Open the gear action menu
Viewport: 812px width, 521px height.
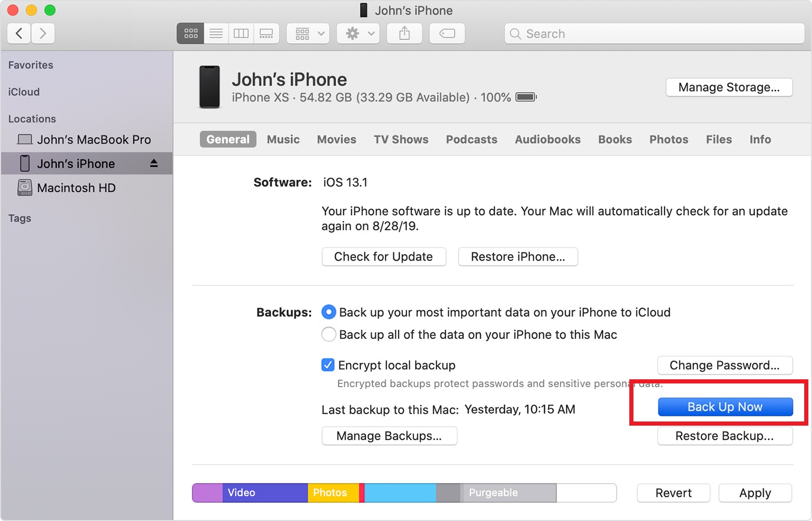(358, 33)
